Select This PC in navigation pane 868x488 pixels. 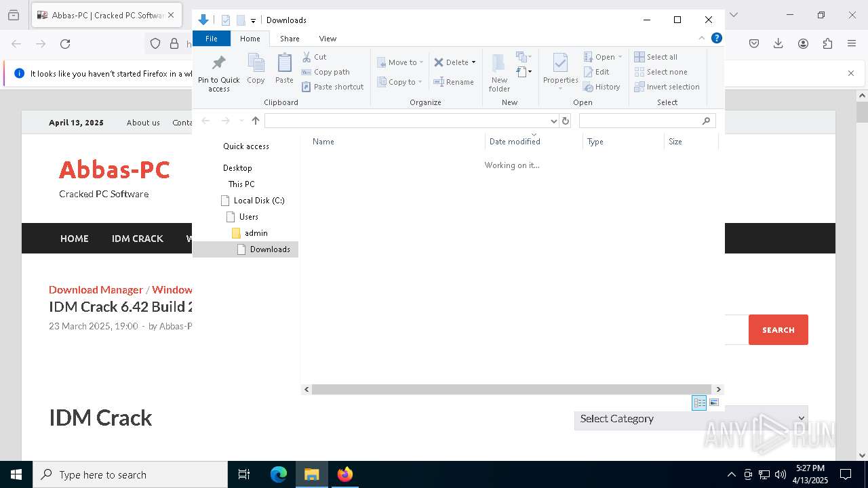click(241, 184)
